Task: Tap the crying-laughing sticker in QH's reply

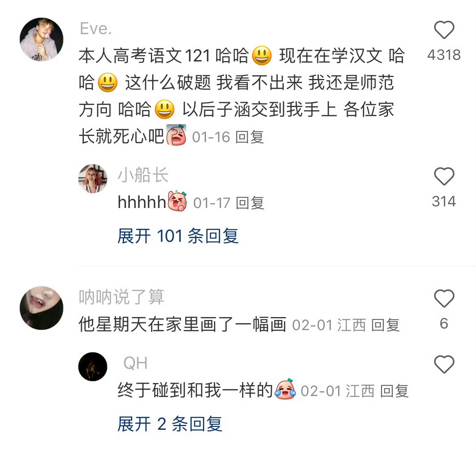Action: click(285, 389)
